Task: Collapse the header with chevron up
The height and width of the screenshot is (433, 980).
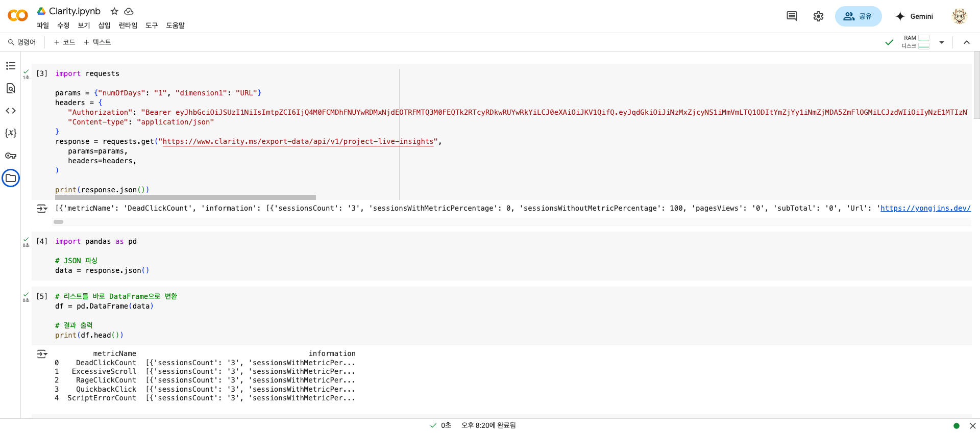Action: coord(966,42)
